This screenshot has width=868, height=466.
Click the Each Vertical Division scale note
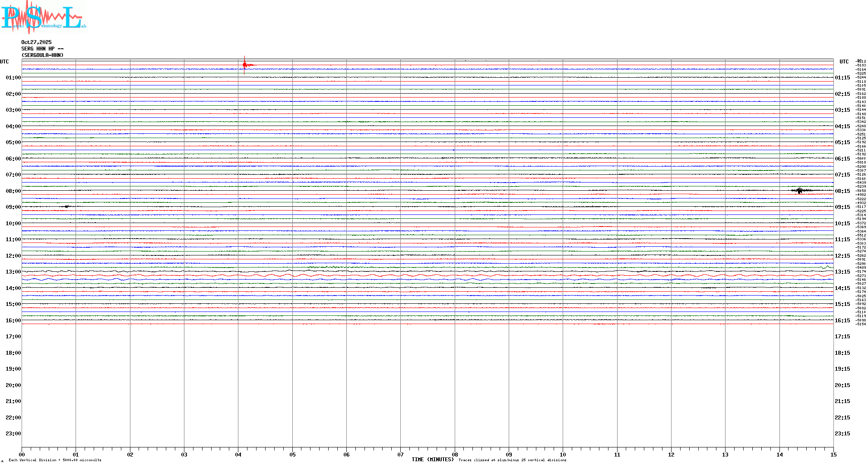(x=55, y=460)
